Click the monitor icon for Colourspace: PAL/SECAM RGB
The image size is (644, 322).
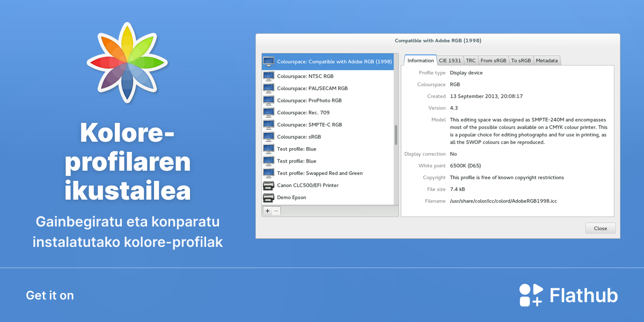point(268,88)
